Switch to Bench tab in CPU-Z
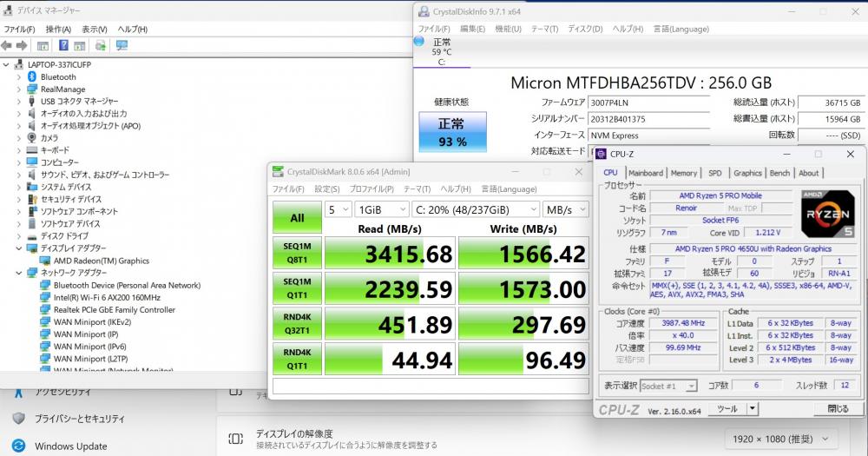This screenshot has width=868, height=456. coord(779,173)
